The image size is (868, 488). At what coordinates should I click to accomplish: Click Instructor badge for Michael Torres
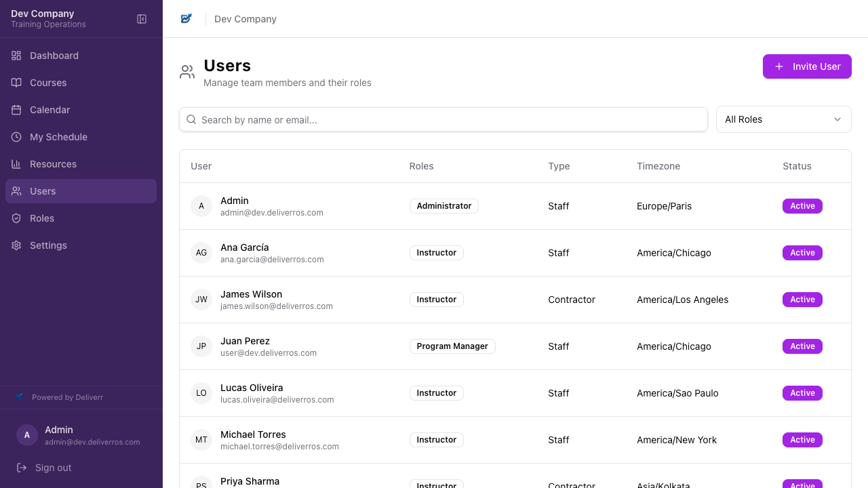(437, 440)
